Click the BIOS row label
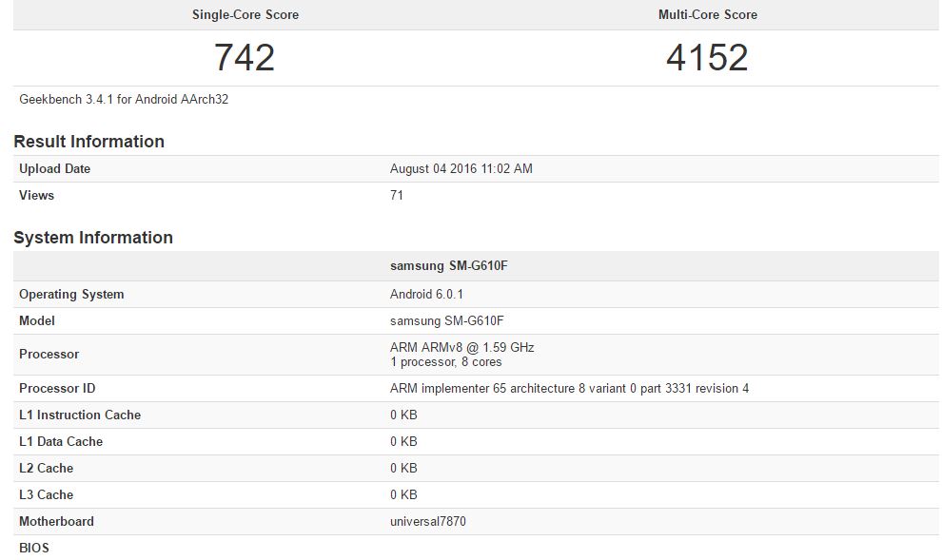942x560 pixels. pos(34,548)
